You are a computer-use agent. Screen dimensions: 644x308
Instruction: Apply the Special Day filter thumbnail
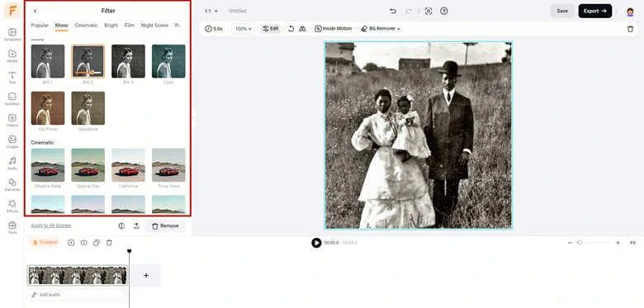88,165
